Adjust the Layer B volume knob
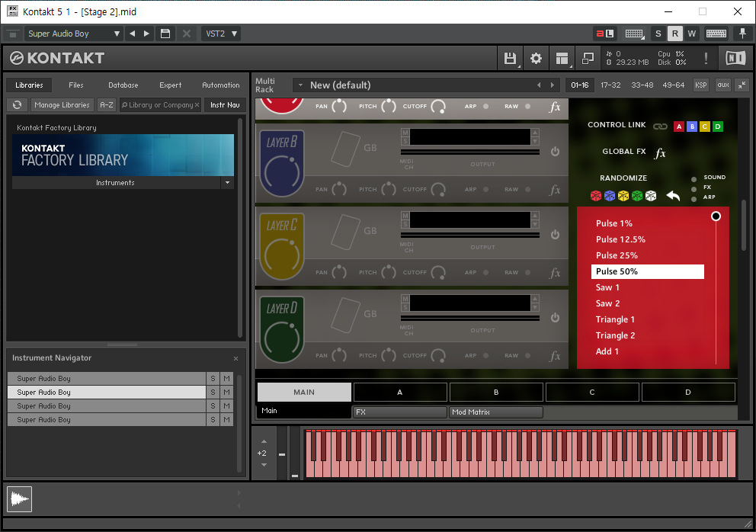Image resolution: width=756 pixels, height=532 pixels. 282,173
